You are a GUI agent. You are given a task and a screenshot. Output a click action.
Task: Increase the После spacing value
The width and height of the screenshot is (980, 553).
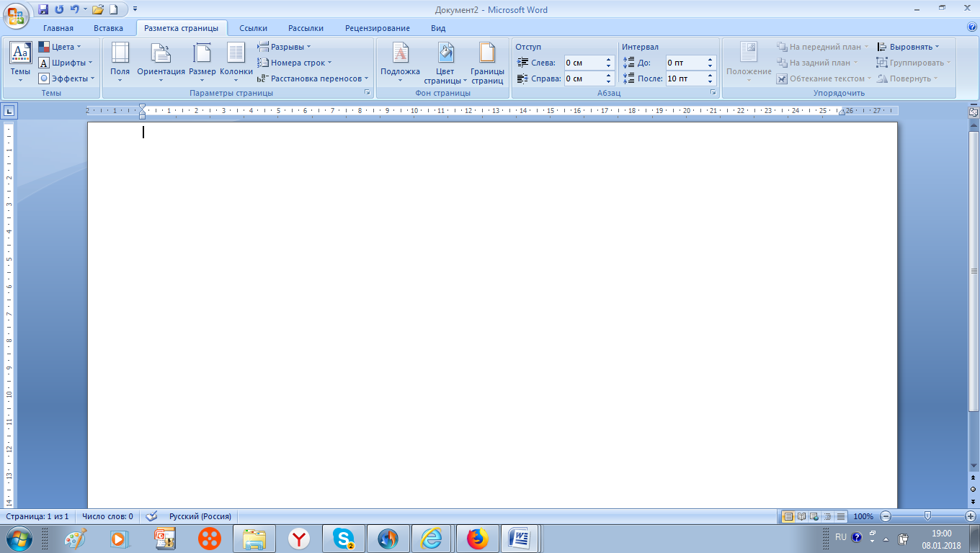(710, 76)
